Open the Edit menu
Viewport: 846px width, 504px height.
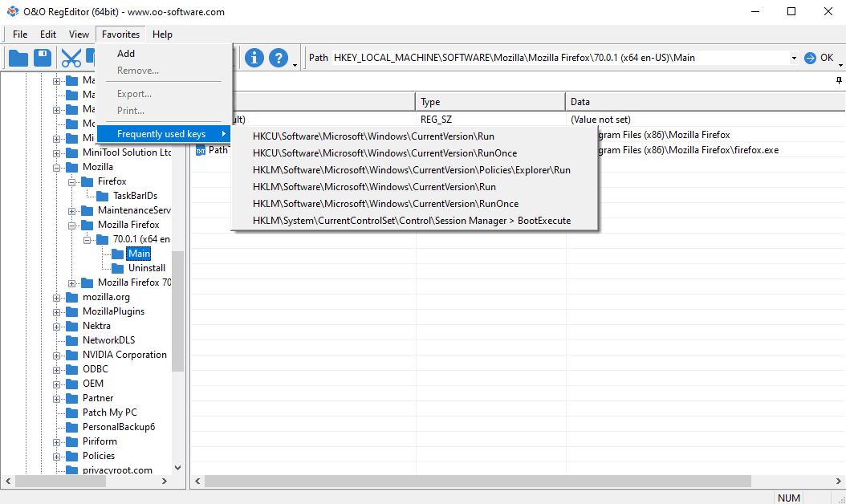click(x=48, y=34)
